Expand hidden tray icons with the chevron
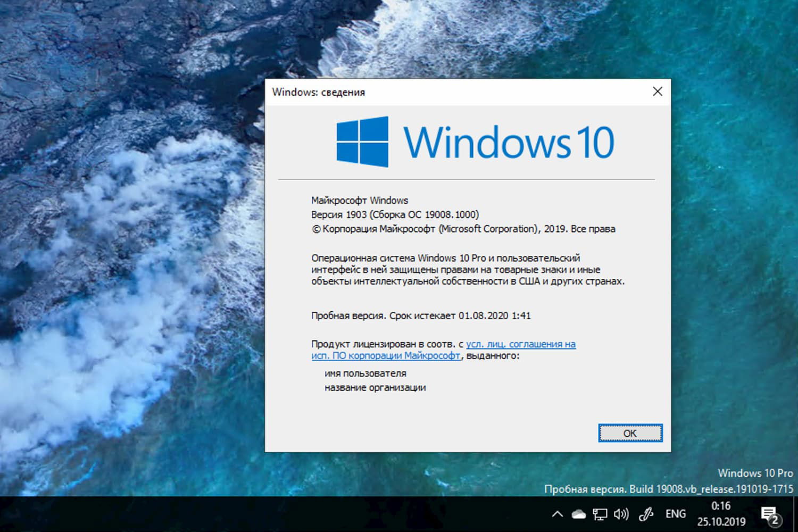798x532 pixels. 556,514
